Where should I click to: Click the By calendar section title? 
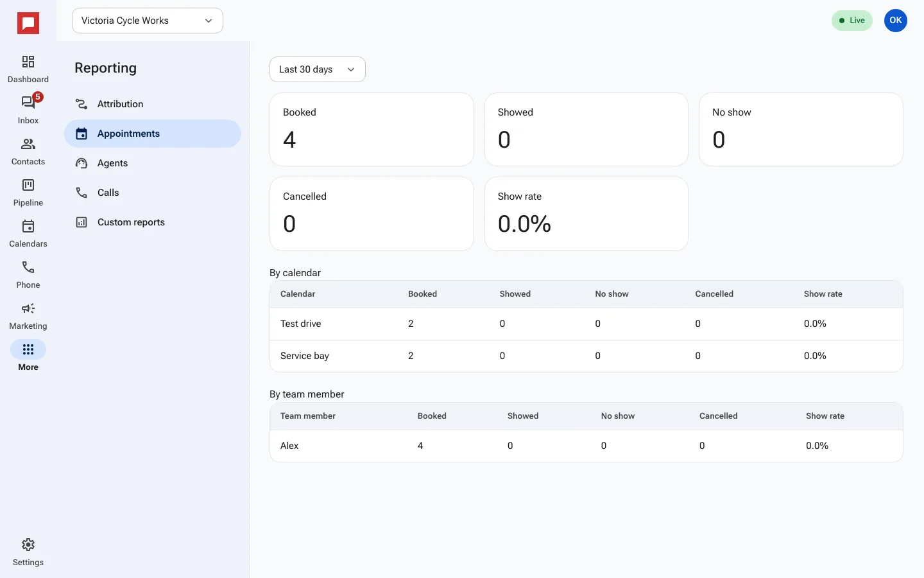pyautogui.click(x=295, y=273)
